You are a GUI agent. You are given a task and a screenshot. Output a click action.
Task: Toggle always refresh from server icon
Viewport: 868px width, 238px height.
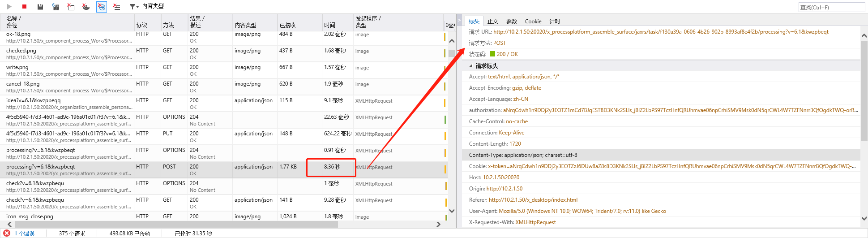(56, 7)
